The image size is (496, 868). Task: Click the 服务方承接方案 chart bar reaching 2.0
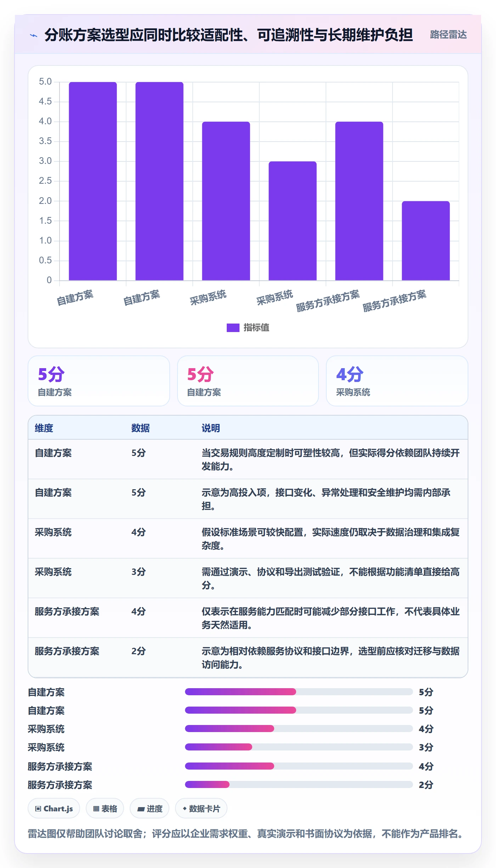click(x=425, y=241)
